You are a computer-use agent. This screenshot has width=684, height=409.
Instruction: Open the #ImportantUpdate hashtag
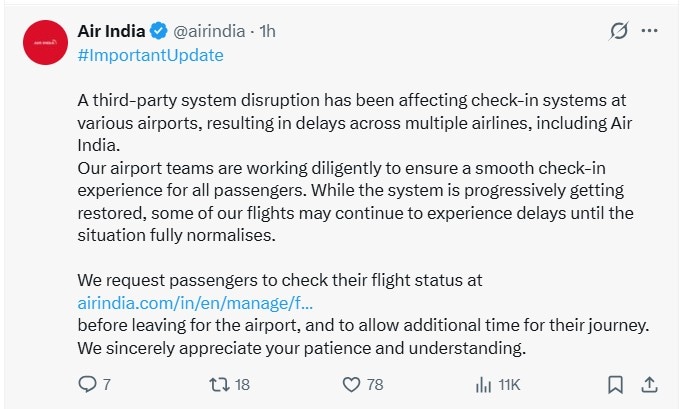tap(150, 55)
